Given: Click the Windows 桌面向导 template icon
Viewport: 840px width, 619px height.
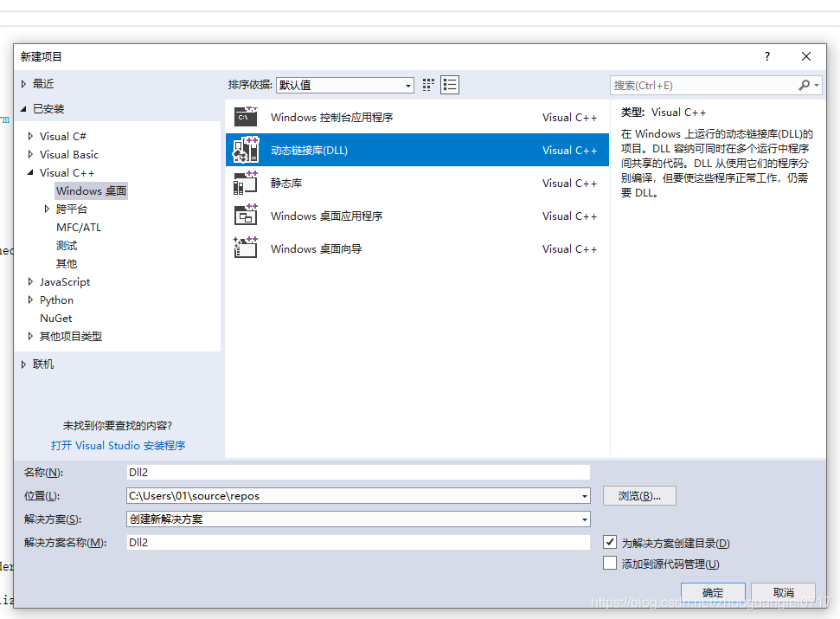Looking at the screenshot, I should pyautogui.click(x=246, y=248).
